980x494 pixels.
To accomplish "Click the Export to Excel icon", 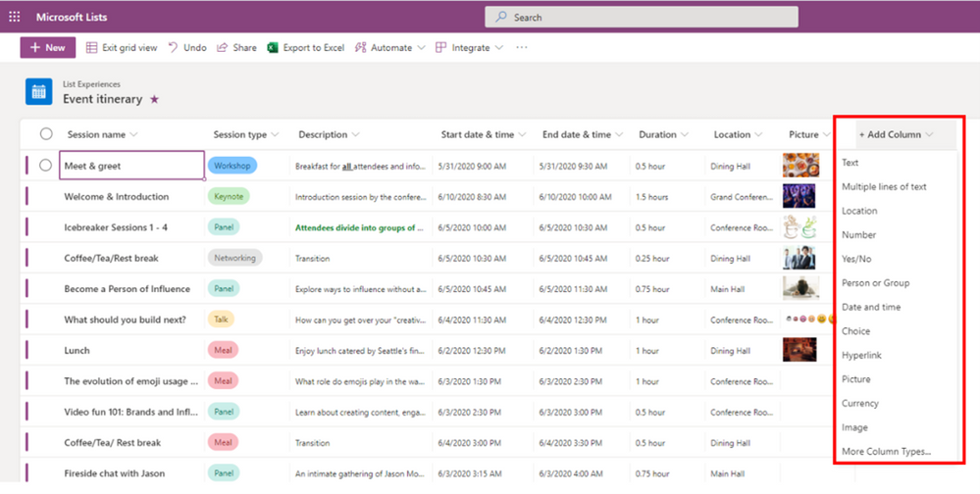I will [x=274, y=47].
